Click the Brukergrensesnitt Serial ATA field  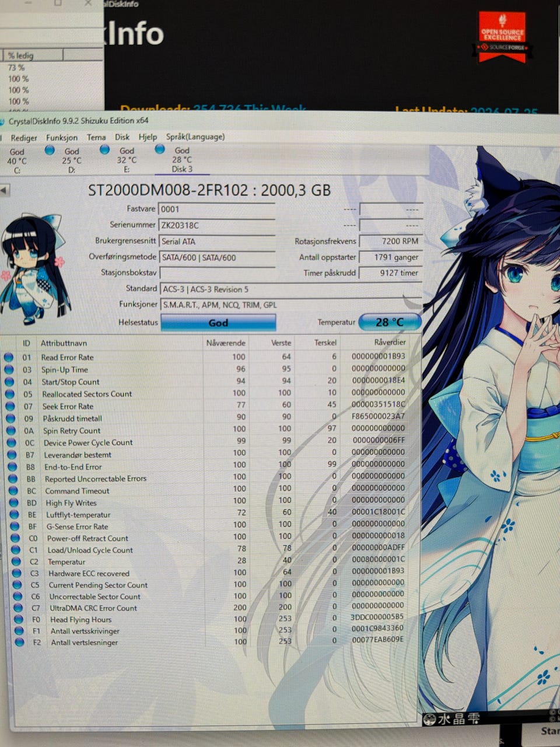[x=216, y=241]
